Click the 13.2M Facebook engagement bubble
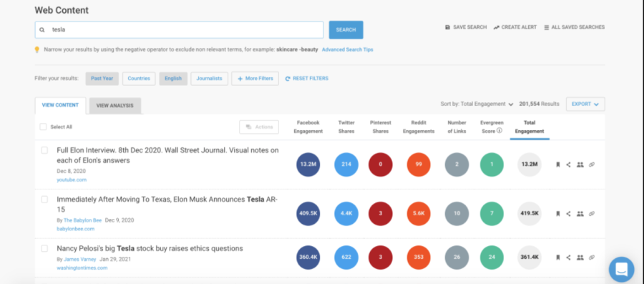644x284 pixels. tap(308, 165)
